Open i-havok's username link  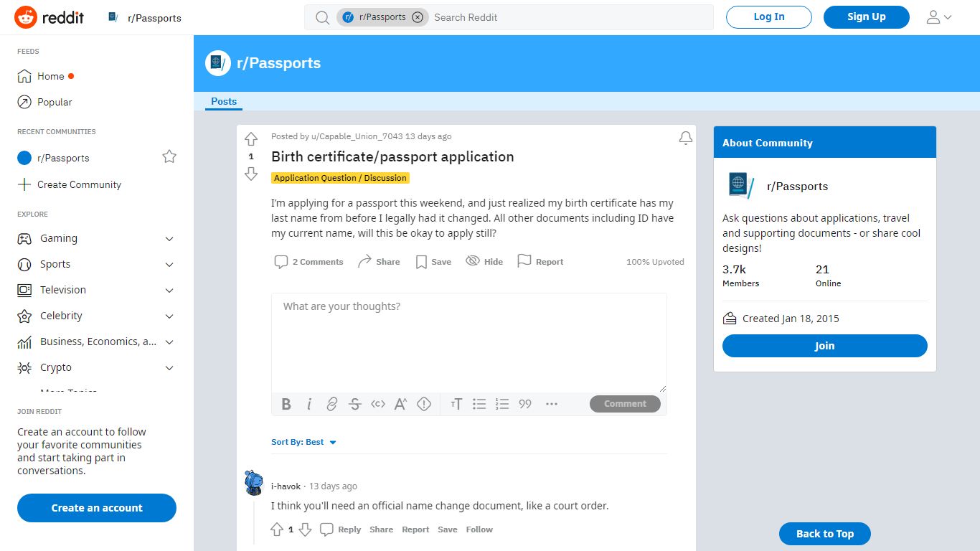286,486
